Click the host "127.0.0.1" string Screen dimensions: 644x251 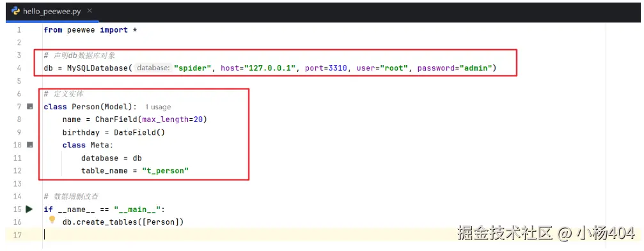pos(270,68)
